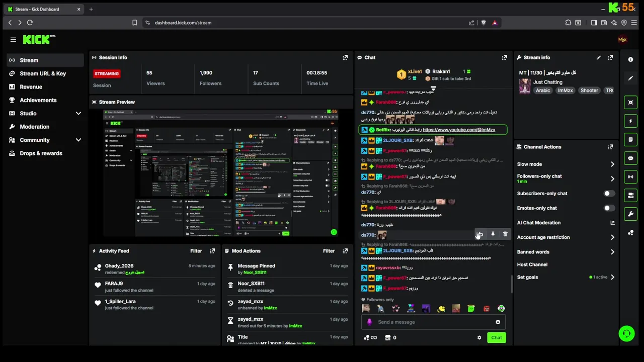The image size is (644, 362).
Task: Click the Stream Preview video thumbnail
Action: point(221,172)
